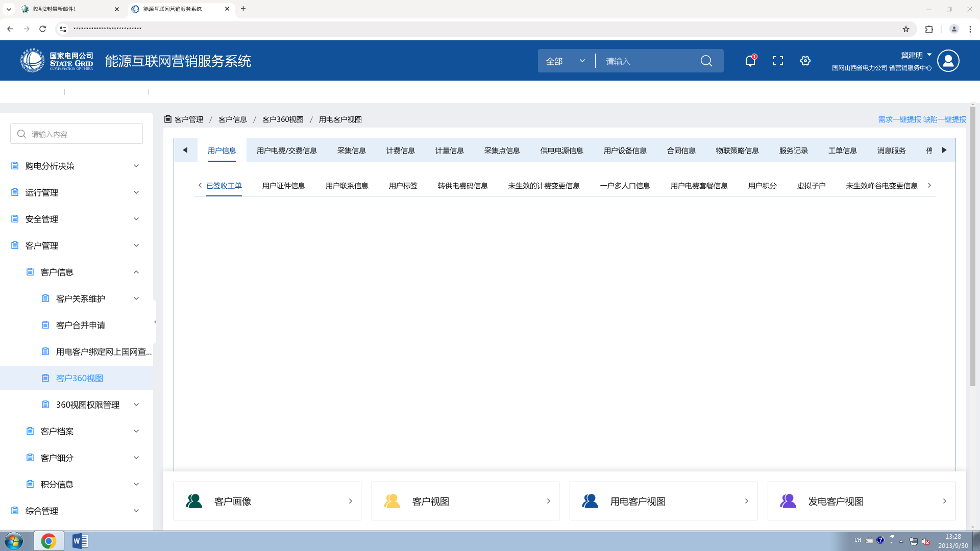The width and height of the screenshot is (980, 551).
Task: Collapse the sidebar with the handle arrow
Action: 155,322
